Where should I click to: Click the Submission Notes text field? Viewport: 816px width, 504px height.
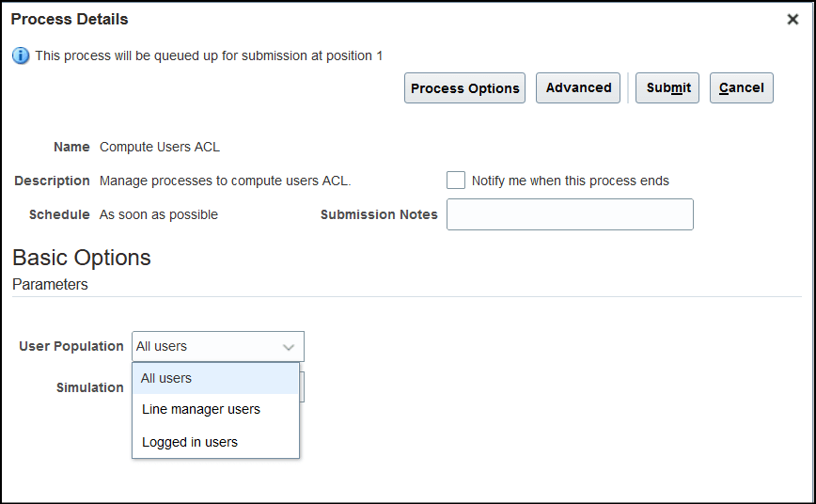[570, 214]
